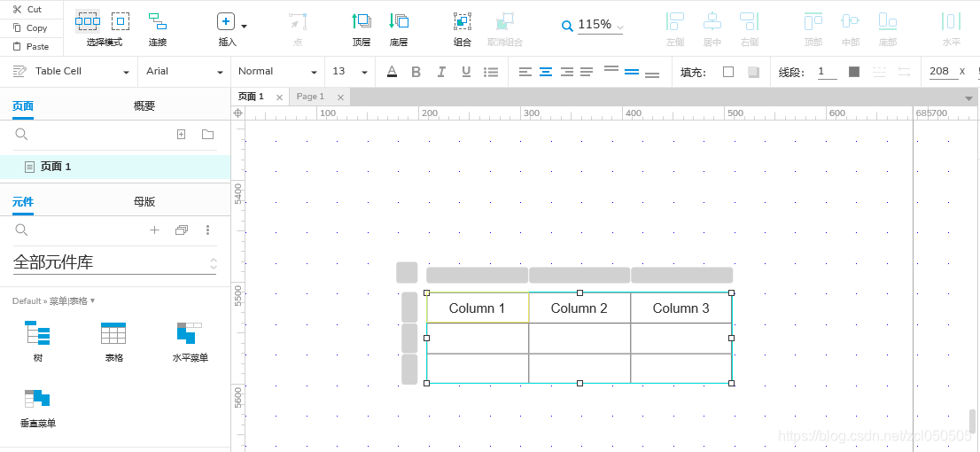
Task: Click the 填充 fill color swatch
Action: tap(728, 72)
